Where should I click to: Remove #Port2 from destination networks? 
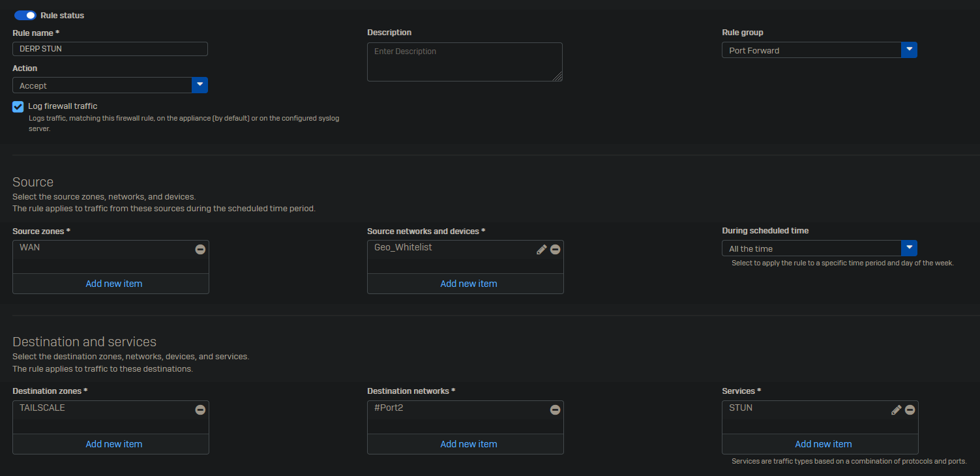click(x=555, y=409)
